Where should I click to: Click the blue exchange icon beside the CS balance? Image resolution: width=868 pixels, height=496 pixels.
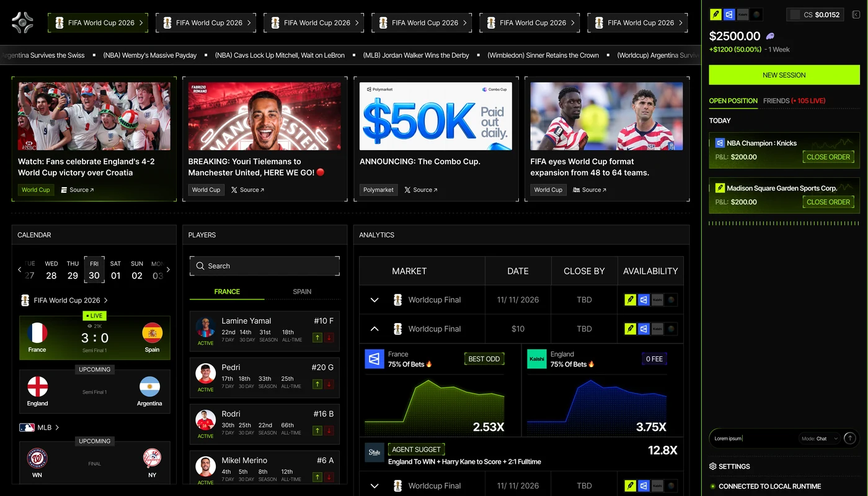[729, 14]
